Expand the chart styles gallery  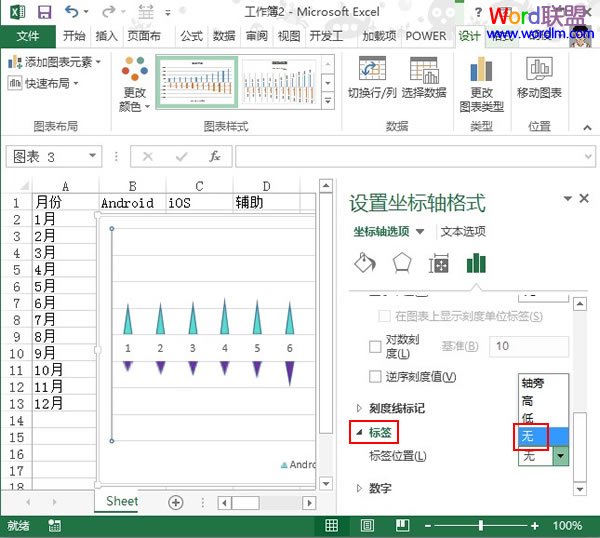(x=328, y=101)
